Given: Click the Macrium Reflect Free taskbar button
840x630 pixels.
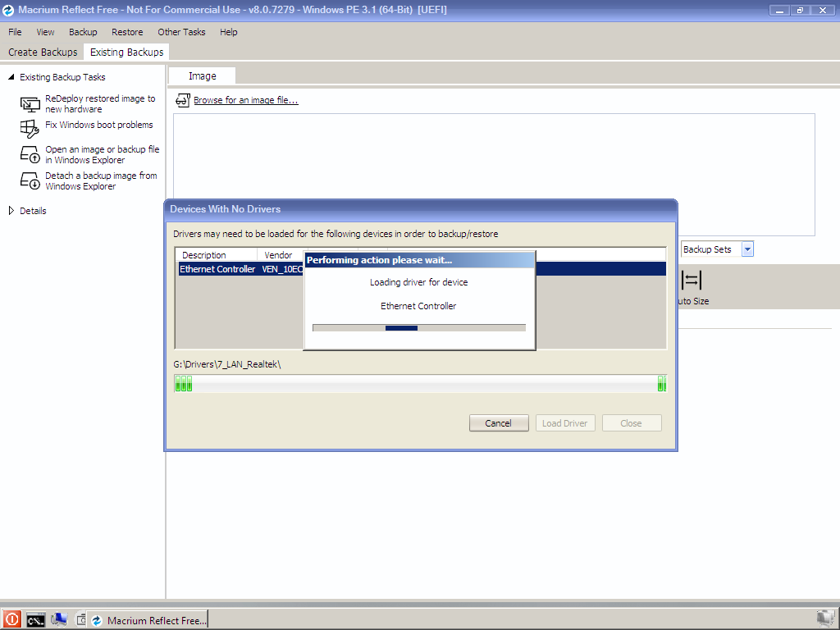Looking at the screenshot, I should (148, 620).
